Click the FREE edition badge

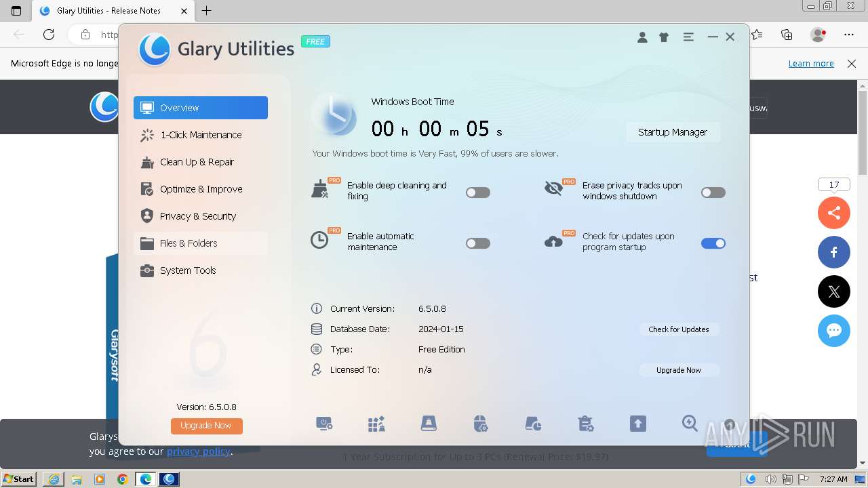point(315,41)
